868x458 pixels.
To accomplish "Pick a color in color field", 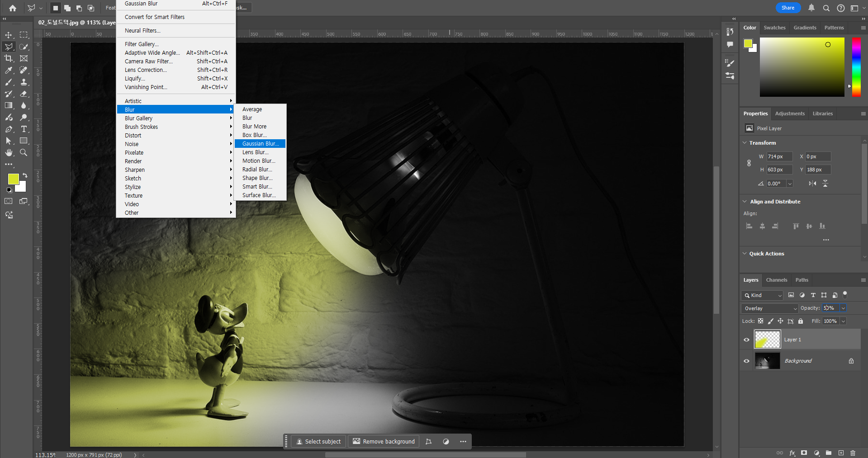I will pyautogui.click(x=802, y=67).
